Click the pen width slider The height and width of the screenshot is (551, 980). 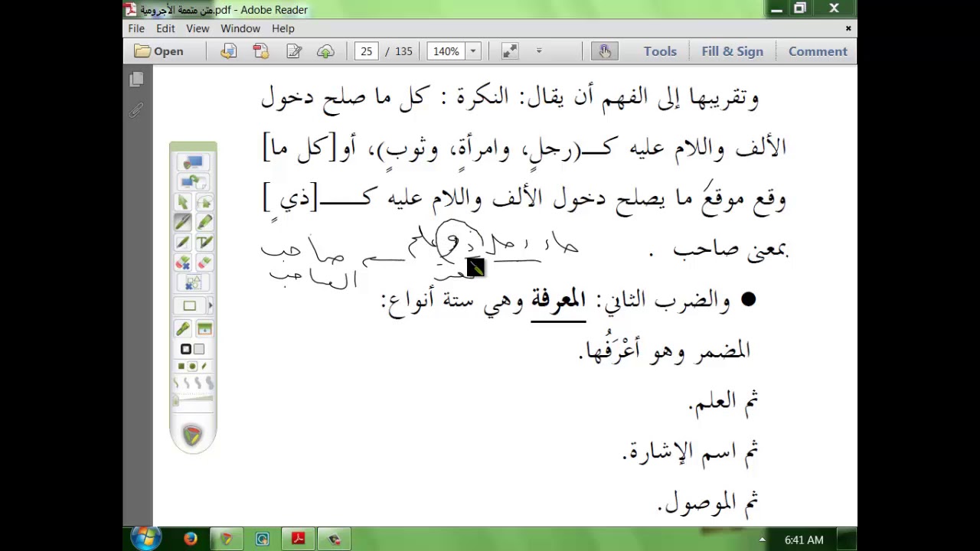tap(193, 400)
